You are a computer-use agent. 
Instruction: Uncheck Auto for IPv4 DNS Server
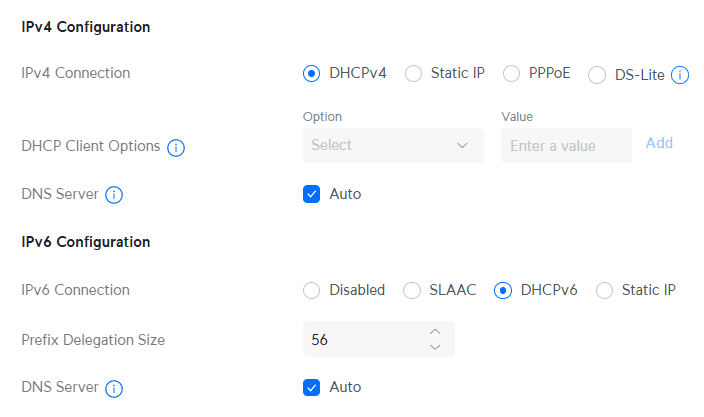click(311, 194)
